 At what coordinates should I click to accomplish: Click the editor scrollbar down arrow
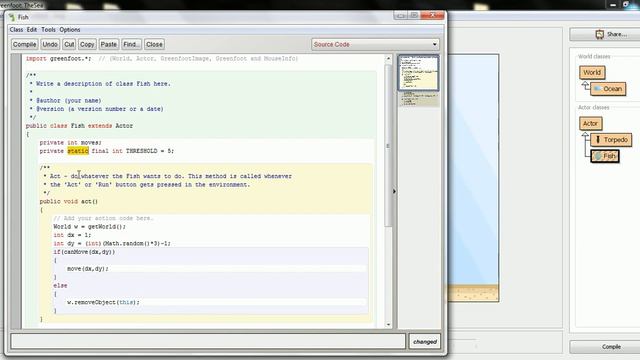coord(388,324)
